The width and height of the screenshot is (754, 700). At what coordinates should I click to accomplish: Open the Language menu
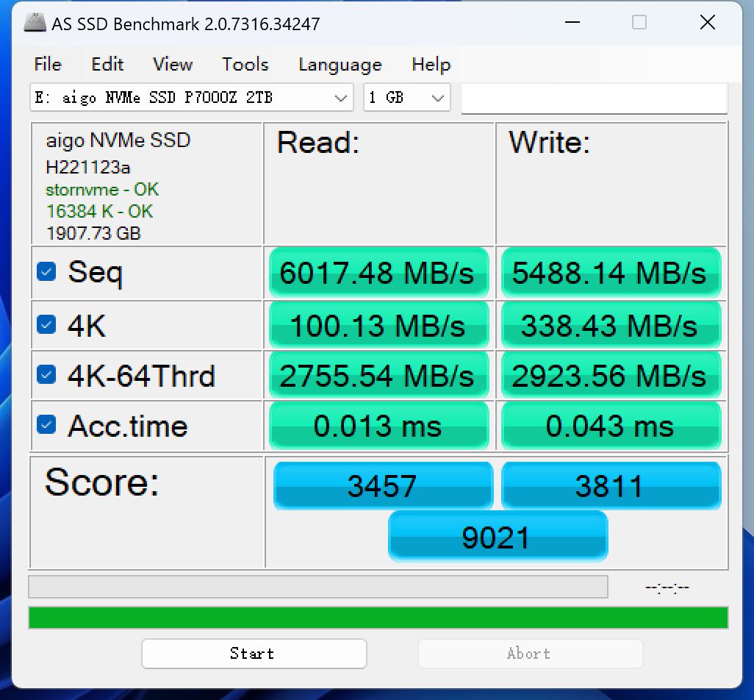pos(340,65)
